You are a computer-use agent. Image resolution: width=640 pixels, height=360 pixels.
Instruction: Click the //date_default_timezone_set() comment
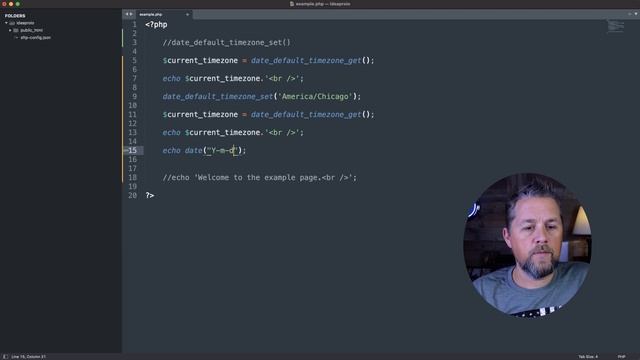227,42
